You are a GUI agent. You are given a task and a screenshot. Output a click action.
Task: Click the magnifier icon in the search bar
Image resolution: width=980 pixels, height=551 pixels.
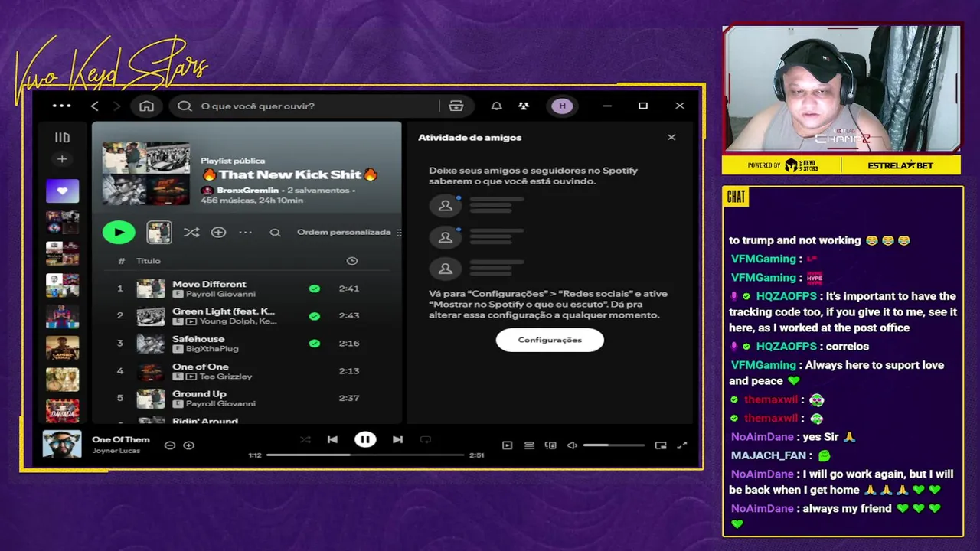tap(185, 106)
